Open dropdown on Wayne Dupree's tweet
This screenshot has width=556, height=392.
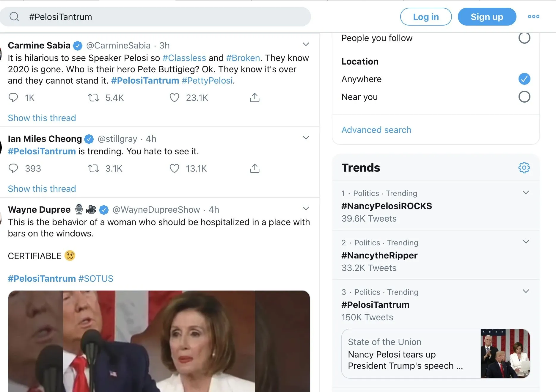(306, 208)
